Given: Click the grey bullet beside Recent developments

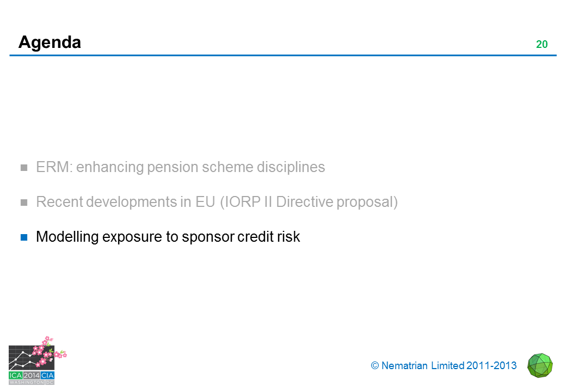Looking at the screenshot, I should point(24,203).
